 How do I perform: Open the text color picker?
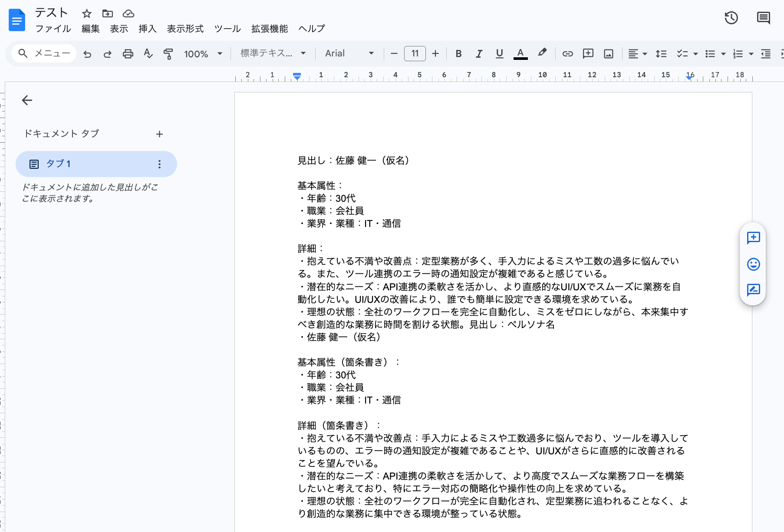(x=520, y=53)
